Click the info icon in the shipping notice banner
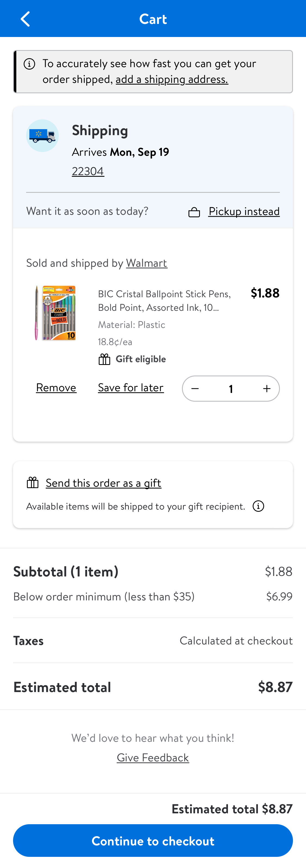This screenshot has width=306, height=868. (x=30, y=64)
